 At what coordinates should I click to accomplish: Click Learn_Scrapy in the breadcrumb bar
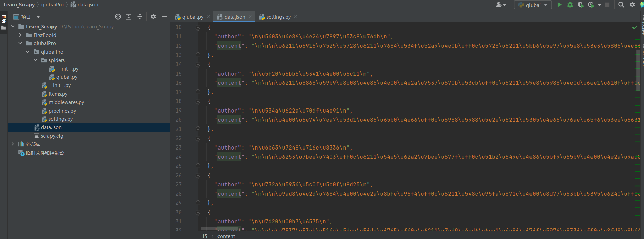pyautogui.click(x=19, y=5)
